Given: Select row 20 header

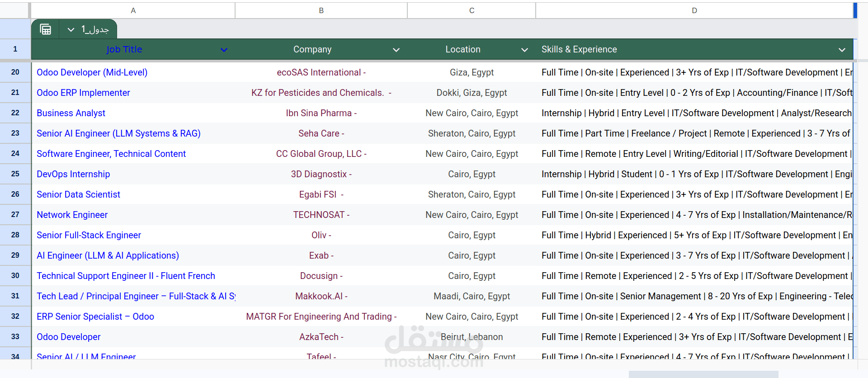Looking at the screenshot, I should (15, 72).
